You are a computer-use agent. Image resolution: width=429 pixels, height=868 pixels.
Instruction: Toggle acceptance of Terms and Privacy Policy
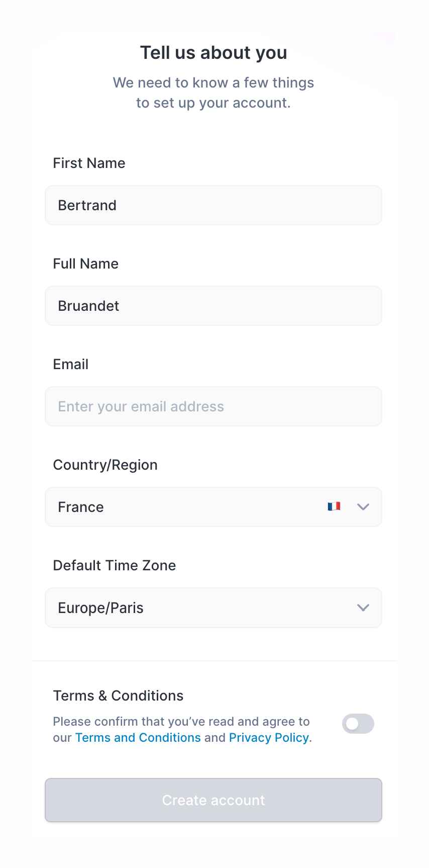pyautogui.click(x=358, y=724)
